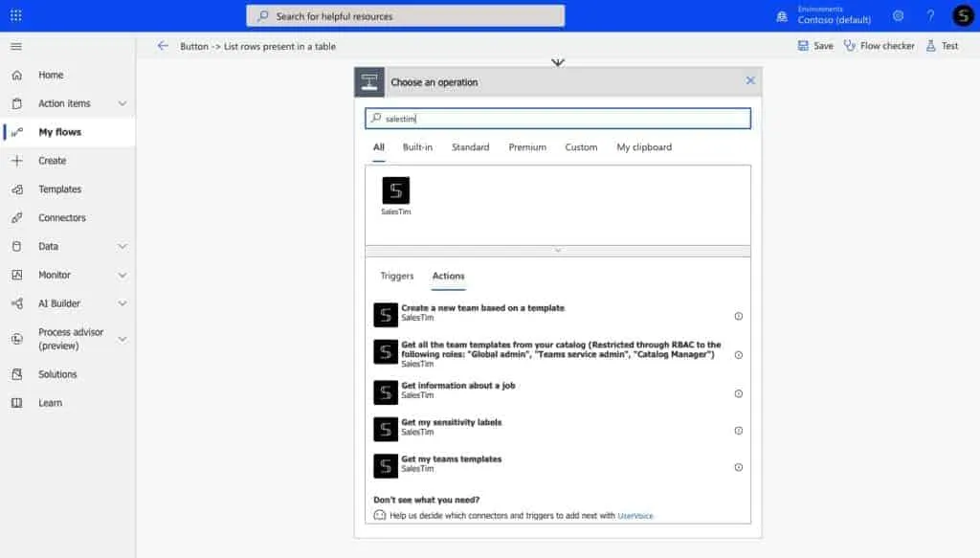
Task: Open the help question mark icon
Action: point(930,15)
